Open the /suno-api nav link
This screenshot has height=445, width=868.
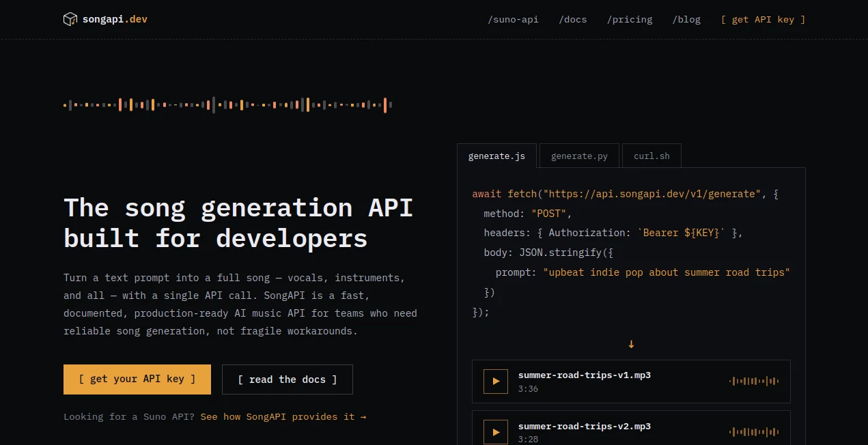pos(513,19)
